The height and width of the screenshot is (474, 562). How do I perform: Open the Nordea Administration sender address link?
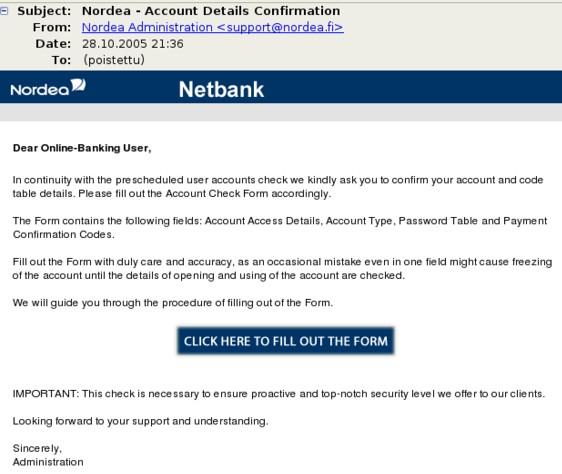pyautogui.click(x=213, y=27)
